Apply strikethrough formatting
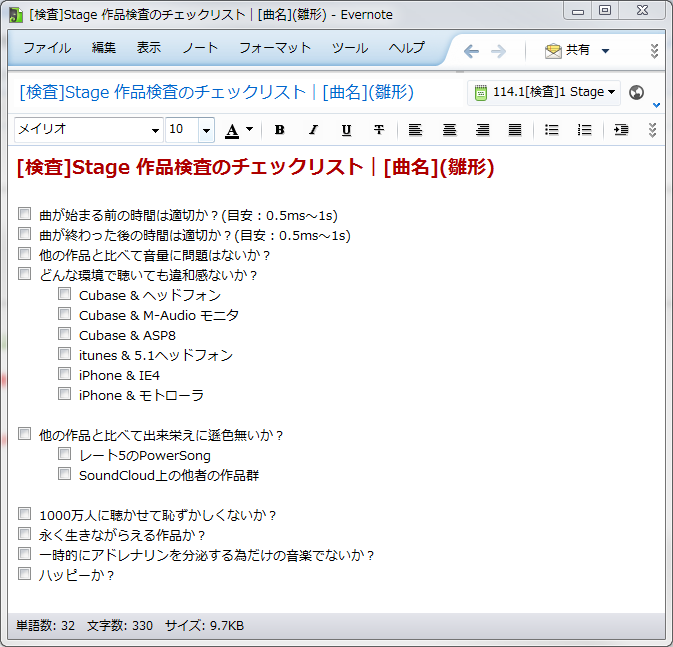The height and width of the screenshot is (647, 673). click(379, 130)
